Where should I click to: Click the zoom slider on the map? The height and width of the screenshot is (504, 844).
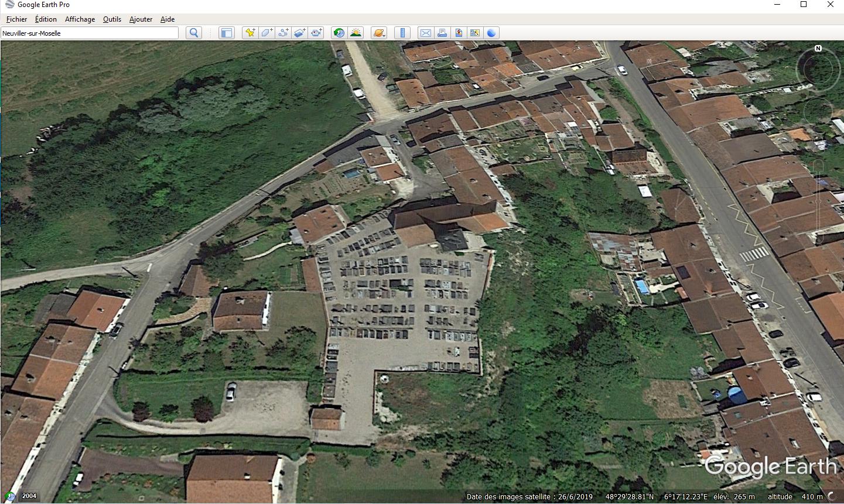pos(818,201)
